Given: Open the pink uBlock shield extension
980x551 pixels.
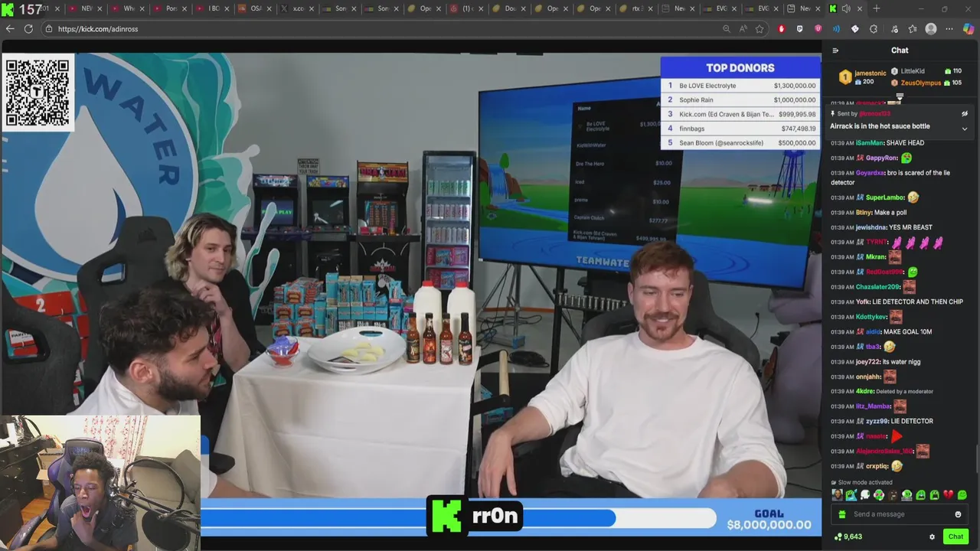Looking at the screenshot, I should point(818,28).
